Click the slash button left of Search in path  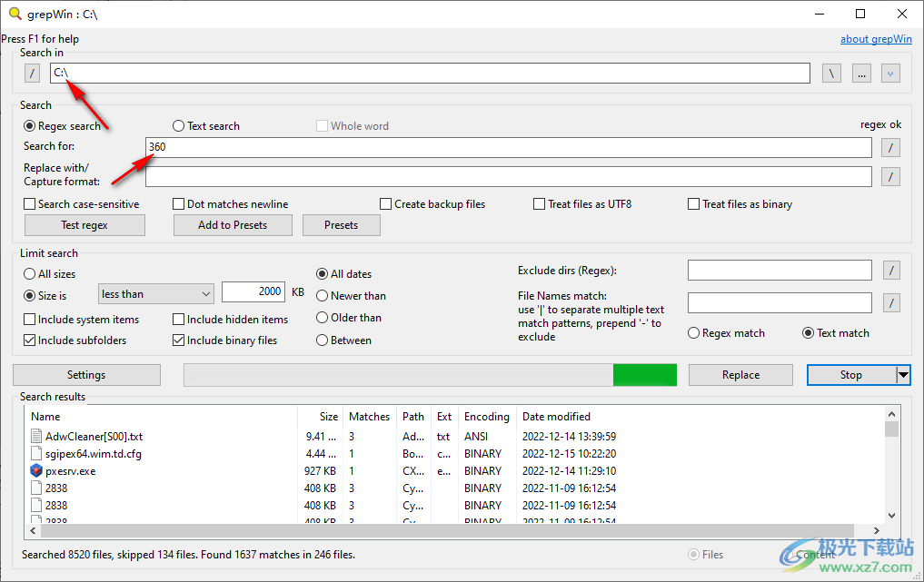click(33, 74)
